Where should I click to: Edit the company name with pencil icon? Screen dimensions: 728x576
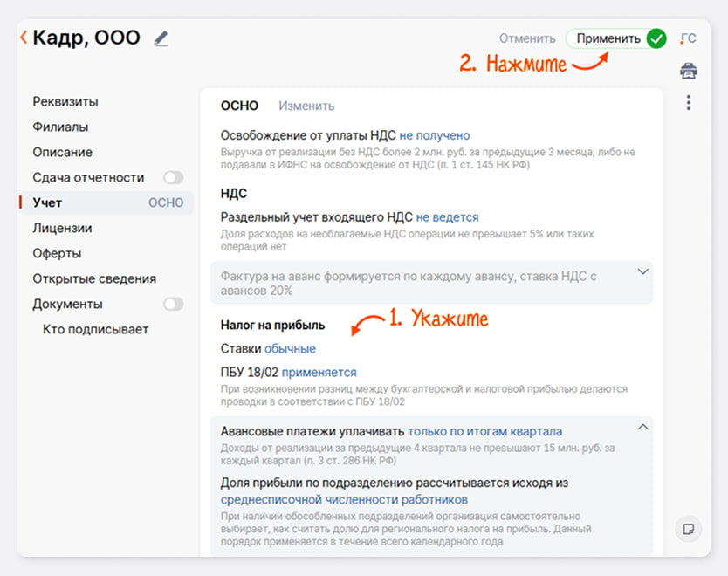pos(161,38)
